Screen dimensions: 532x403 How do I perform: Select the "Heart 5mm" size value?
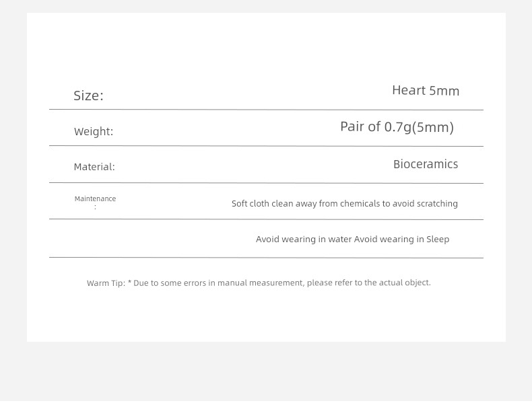[426, 91]
